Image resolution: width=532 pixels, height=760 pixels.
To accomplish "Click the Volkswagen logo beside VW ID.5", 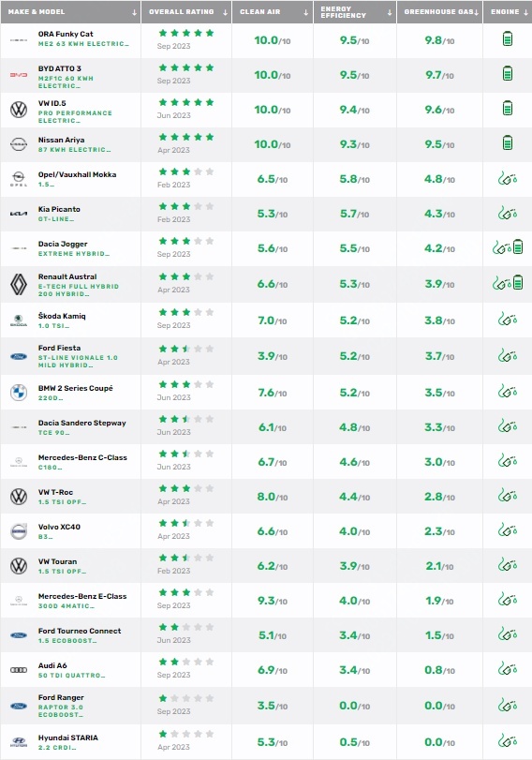I will coord(19,109).
